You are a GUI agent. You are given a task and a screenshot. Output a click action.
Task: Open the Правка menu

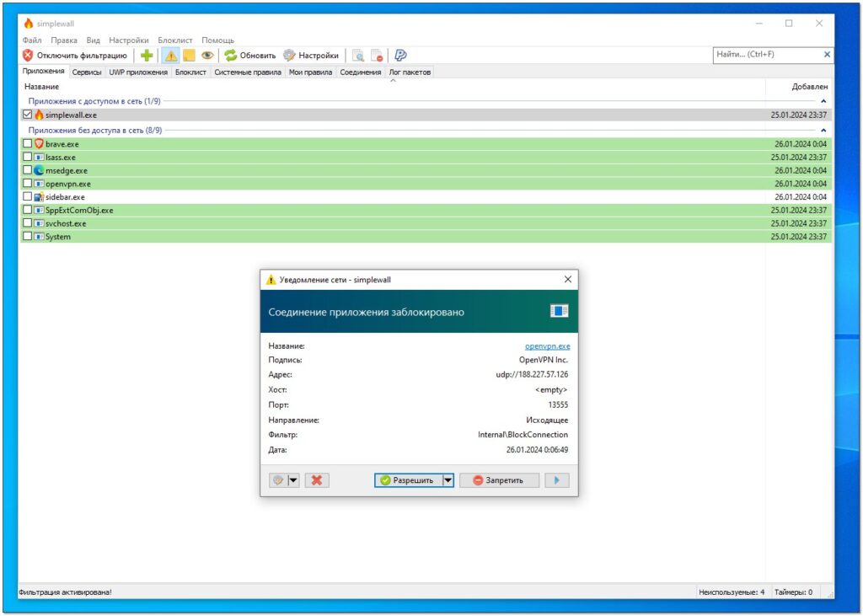(x=62, y=40)
